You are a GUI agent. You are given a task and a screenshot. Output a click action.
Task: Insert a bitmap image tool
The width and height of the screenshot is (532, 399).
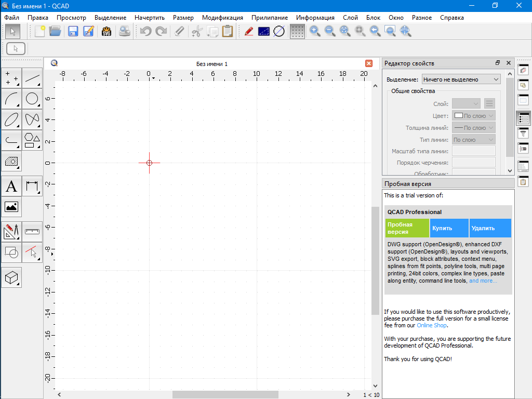(11, 207)
